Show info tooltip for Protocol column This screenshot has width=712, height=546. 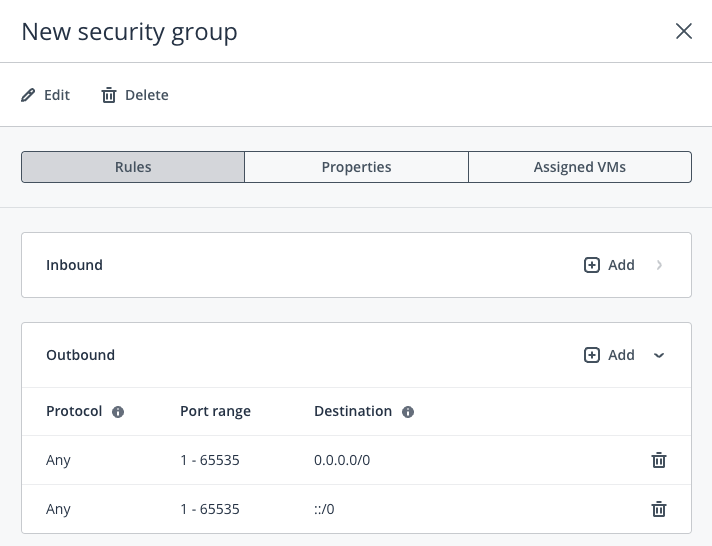tap(118, 412)
